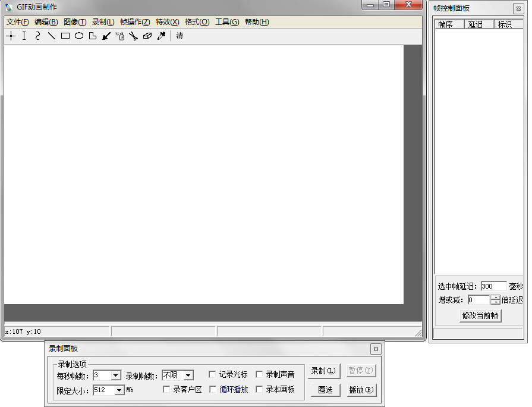The width and height of the screenshot is (532, 407).
Task: Open the 每秒帧数 frames-per-second dropdown
Action: (x=117, y=375)
